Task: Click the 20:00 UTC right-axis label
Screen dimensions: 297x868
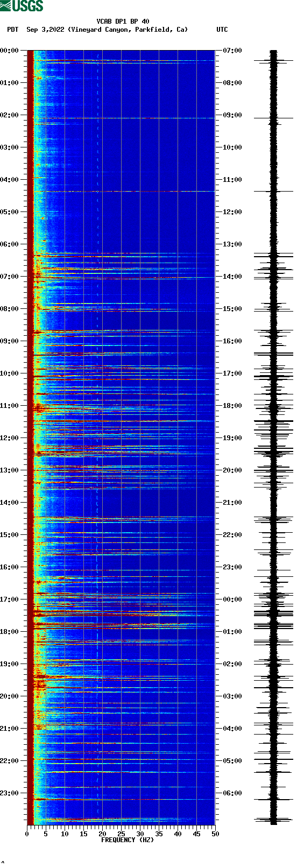Action: (232, 470)
